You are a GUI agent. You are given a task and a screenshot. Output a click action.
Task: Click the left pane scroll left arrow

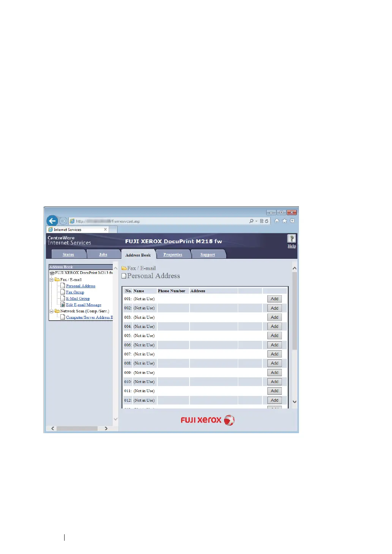coord(53,428)
